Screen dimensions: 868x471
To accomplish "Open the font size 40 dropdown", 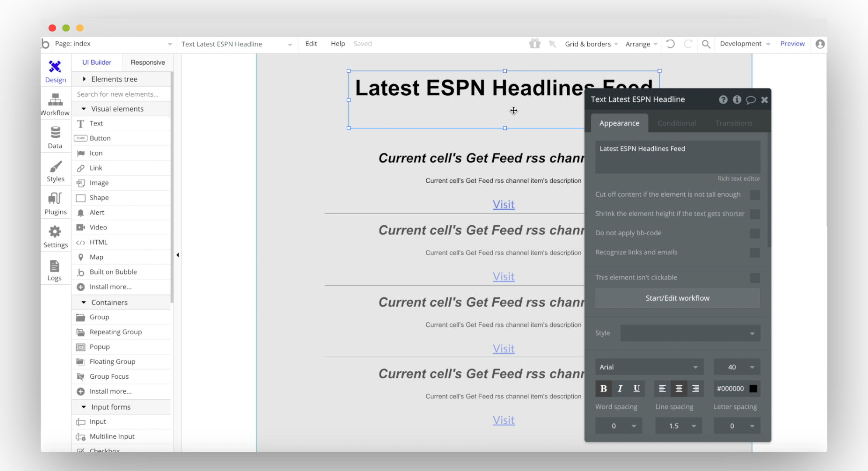I will point(737,367).
